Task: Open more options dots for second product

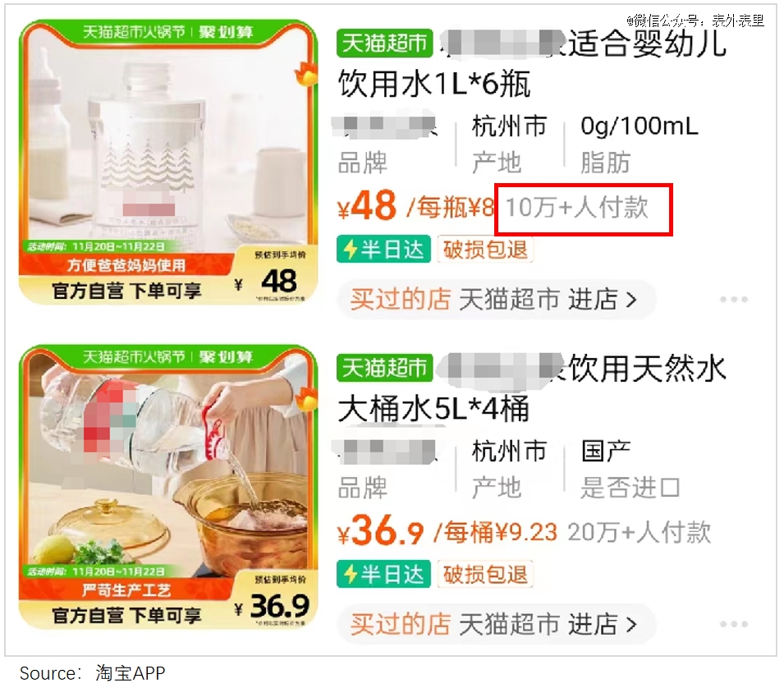Action: pyautogui.click(x=733, y=624)
